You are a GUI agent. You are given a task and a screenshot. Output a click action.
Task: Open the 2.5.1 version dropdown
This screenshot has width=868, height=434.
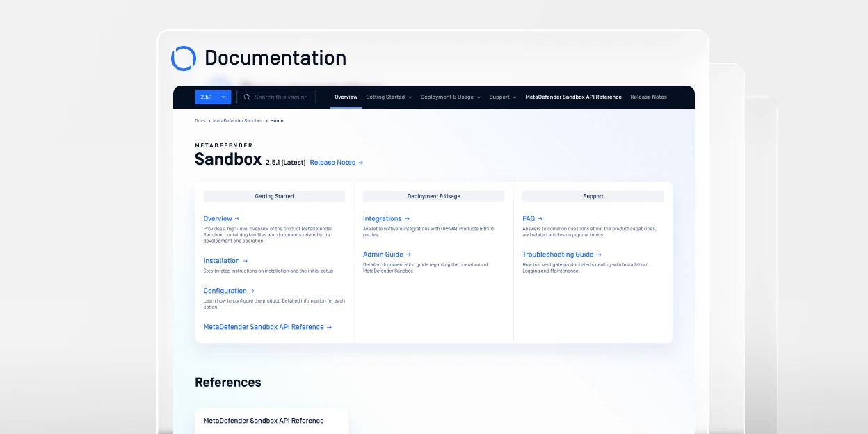pyautogui.click(x=213, y=97)
